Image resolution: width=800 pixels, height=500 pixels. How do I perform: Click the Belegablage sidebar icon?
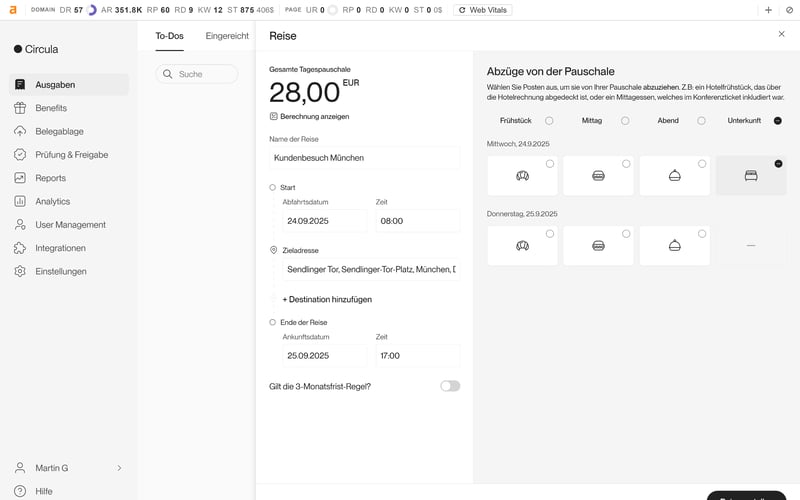click(x=20, y=131)
